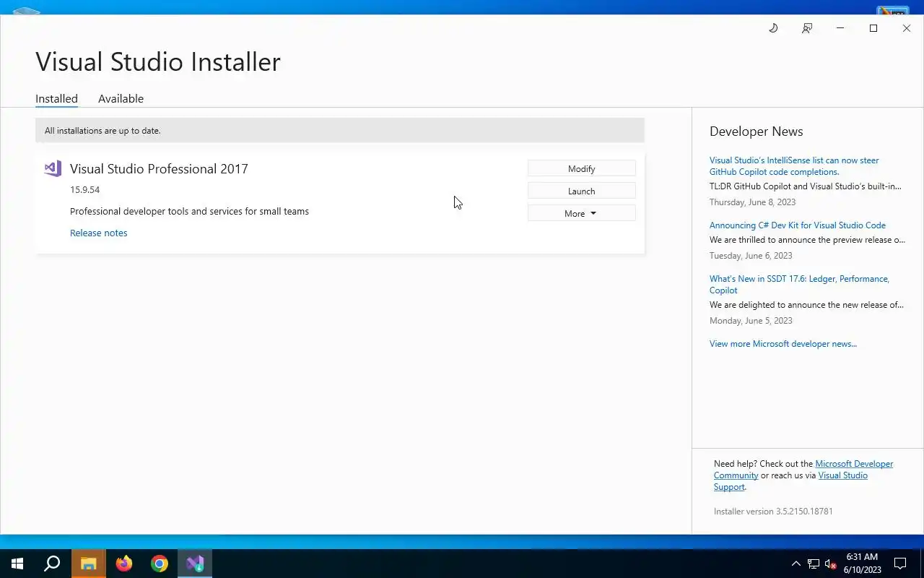Open Visual Studio Support link

pos(790,481)
